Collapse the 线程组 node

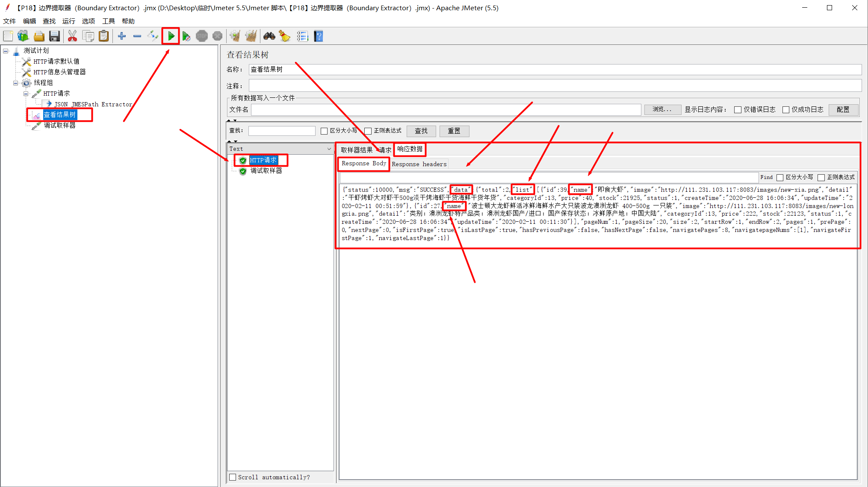pyautogui.click(x=16, y=83)
